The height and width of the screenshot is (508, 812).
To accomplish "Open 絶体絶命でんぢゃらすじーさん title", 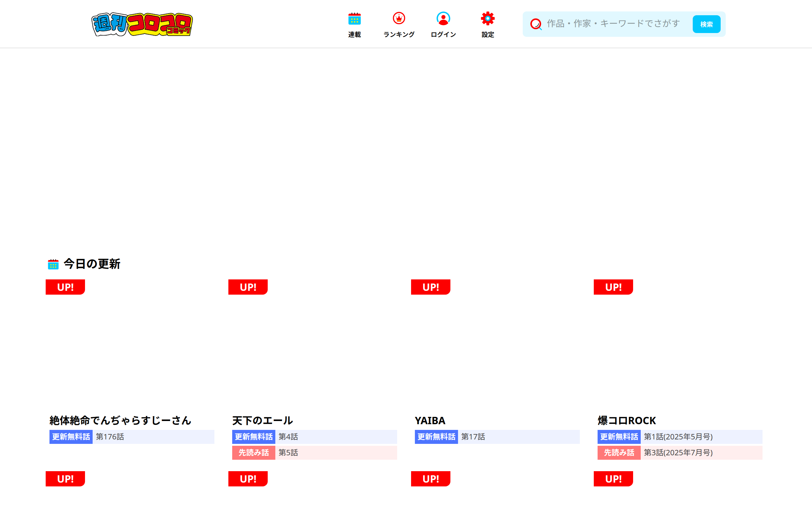I will [x=120, y=420].
